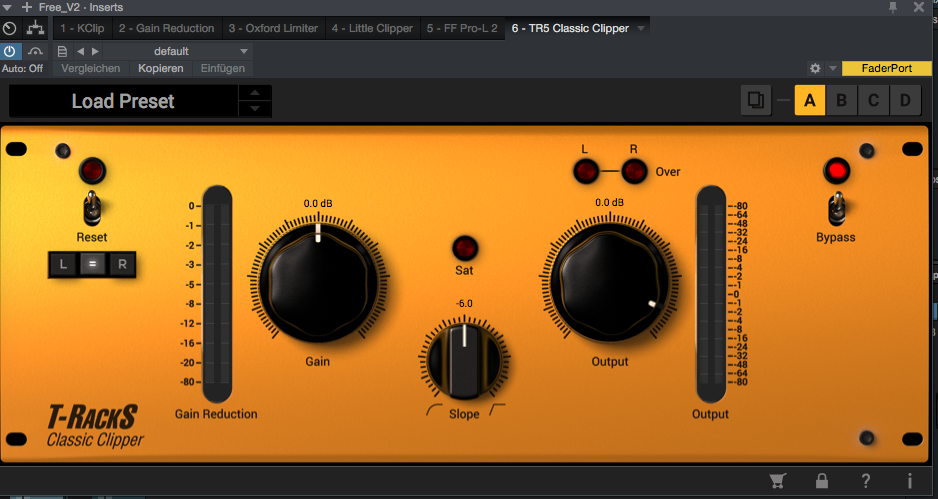Click the hard slope curve icon
Viewport: 938px width, 499px height.
497,409
